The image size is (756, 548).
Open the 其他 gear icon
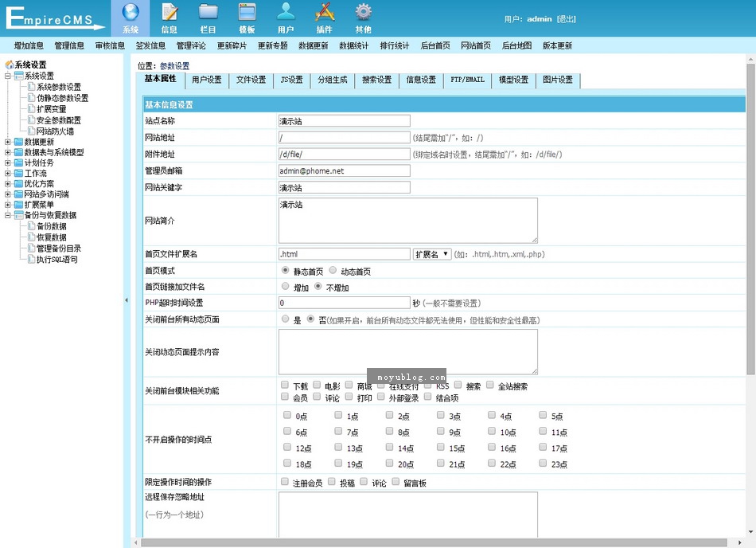click(363, 13)
